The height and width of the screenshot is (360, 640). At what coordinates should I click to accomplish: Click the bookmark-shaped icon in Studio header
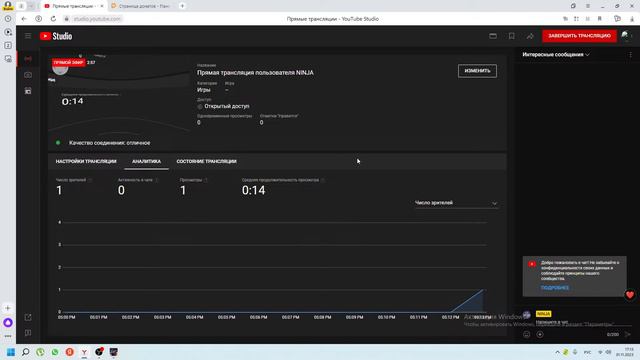click(511, 36)
